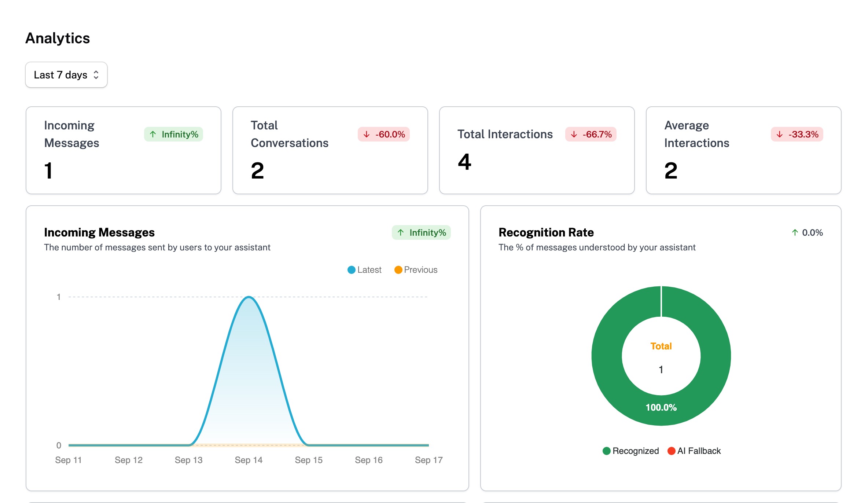This screenshot has width=868, height=503.
Task: Click the Sep 11 axis label
Action: point(69,460)
